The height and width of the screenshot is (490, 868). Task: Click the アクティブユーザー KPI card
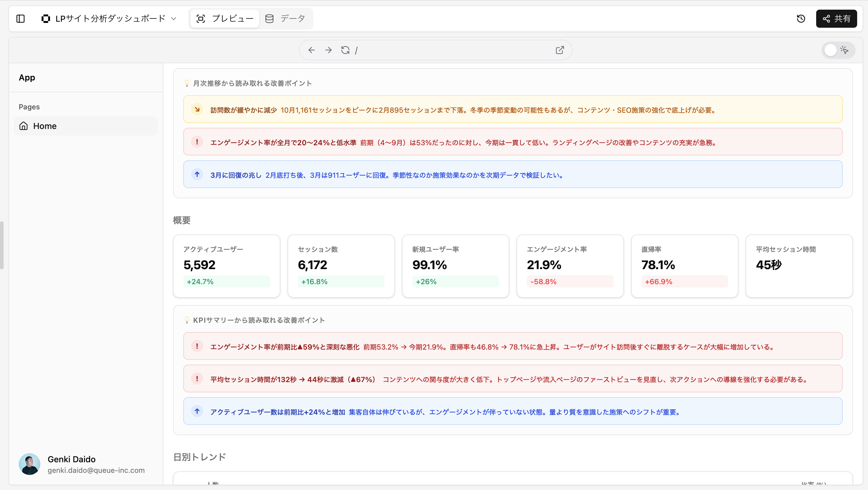click(x=226, y=265)
